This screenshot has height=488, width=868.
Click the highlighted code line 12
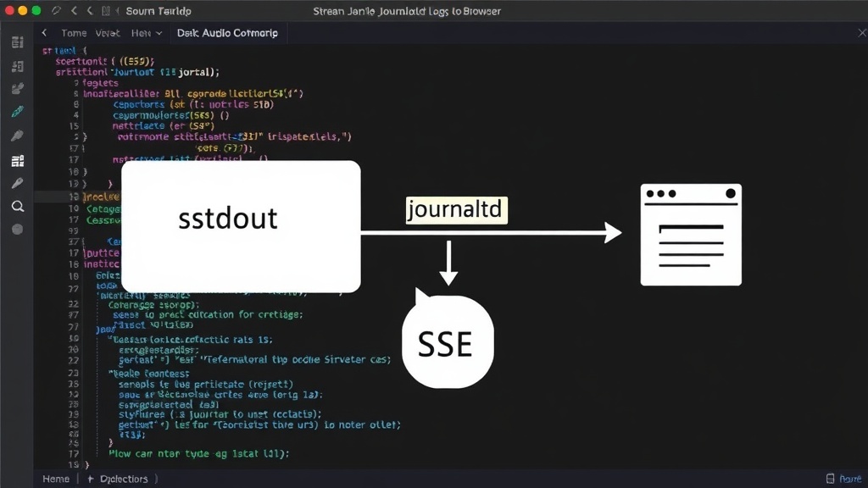pyautogui.click(x=77, y=197)
